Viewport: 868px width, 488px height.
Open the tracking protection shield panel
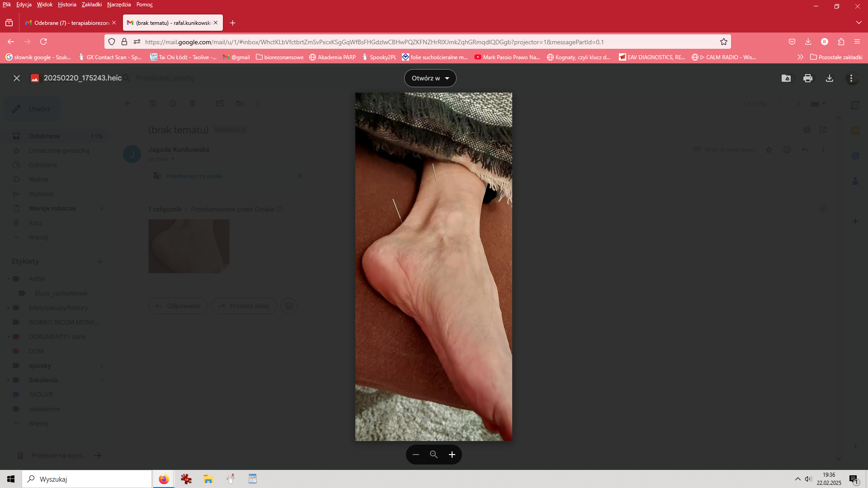[x=112, y=42]
